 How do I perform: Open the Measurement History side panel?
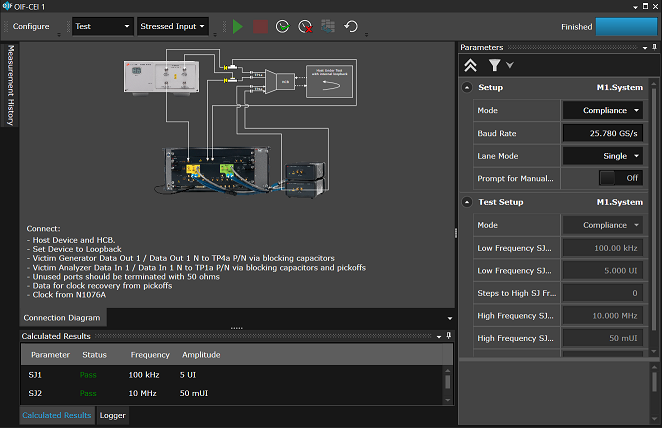[x=11, y=85]
